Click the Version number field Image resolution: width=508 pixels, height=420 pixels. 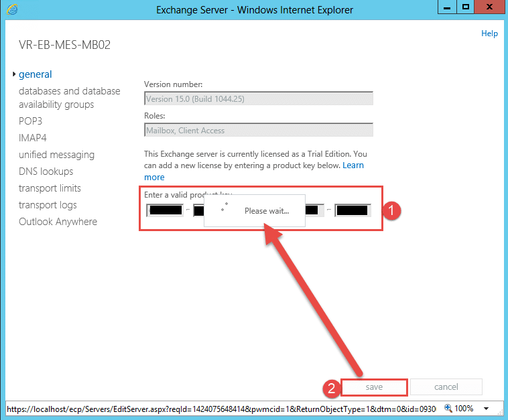(259, 98)
